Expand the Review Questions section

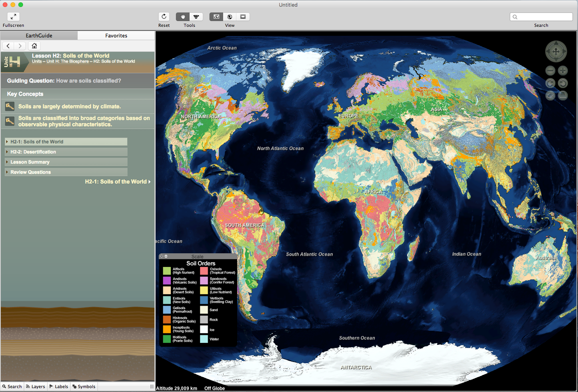30,172
